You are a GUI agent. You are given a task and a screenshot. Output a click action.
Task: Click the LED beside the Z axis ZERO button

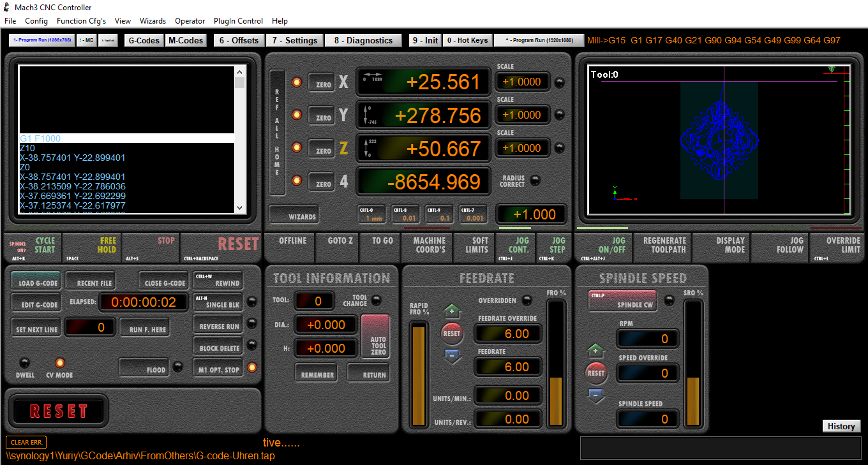[297, 147]
